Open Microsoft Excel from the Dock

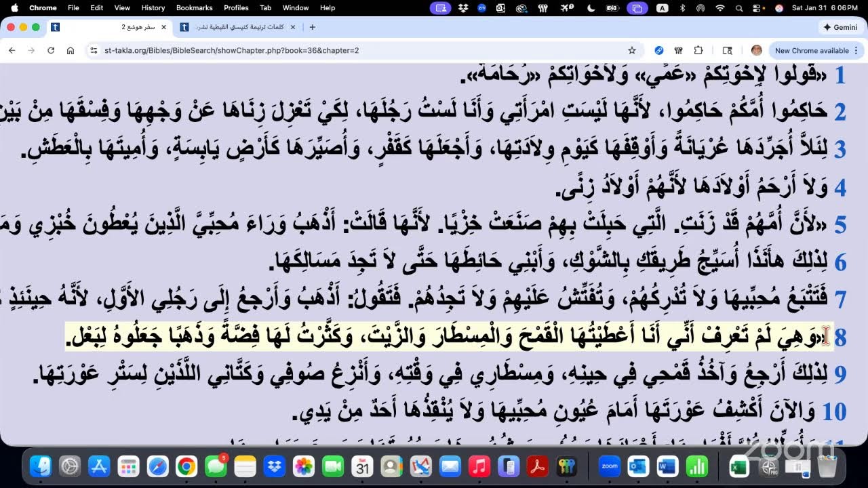point(738,466)
